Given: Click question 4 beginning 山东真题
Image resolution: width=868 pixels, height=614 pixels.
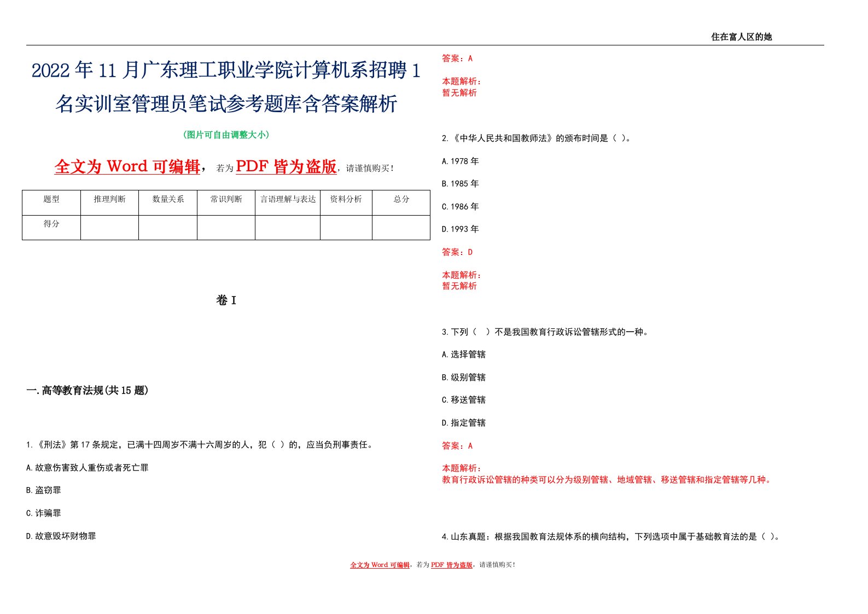Looking at the screenshot, I should [611, 537].
